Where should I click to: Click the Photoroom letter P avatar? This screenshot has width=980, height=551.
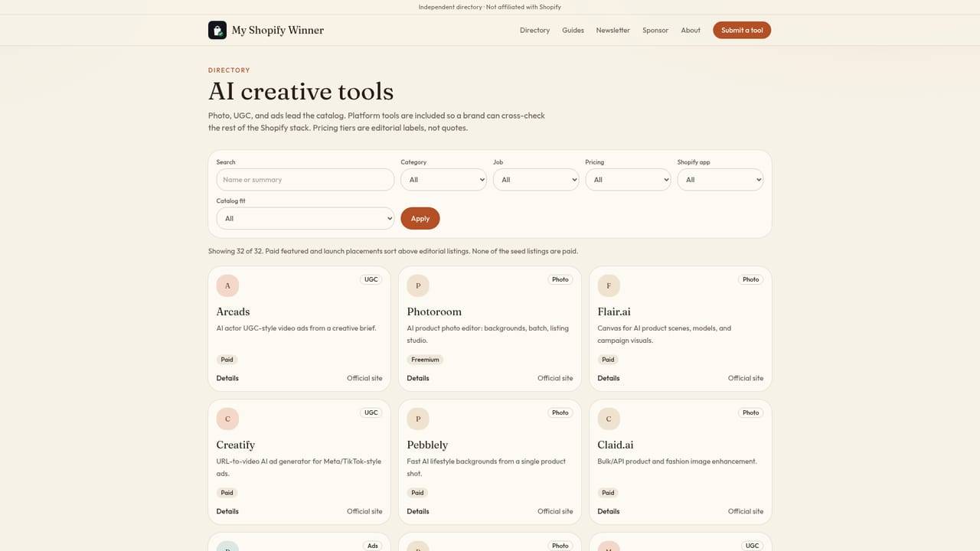point(418,285)
